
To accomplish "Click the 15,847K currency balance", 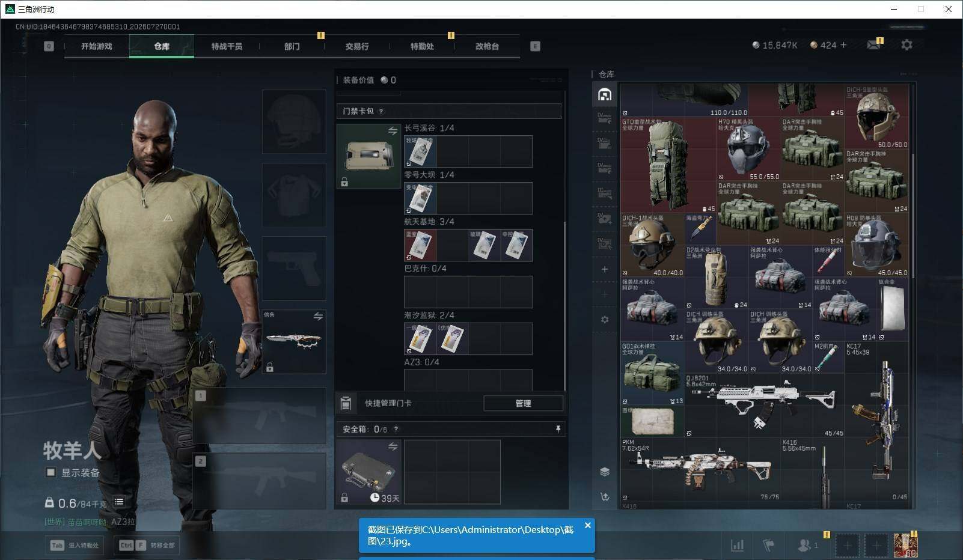I will pyautogui.click(x=775, y=45).
